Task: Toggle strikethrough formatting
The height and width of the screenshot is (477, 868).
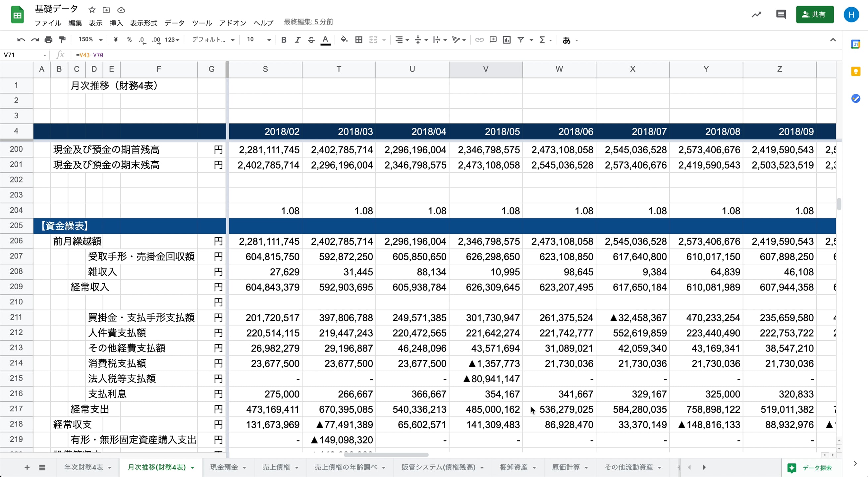Action: 311,40
